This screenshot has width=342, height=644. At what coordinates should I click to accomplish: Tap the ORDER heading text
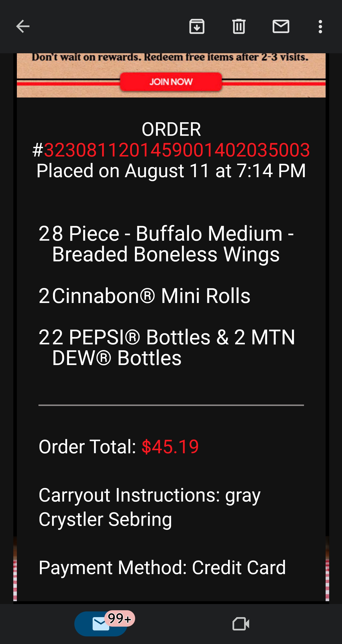click(x=171, y=130)
